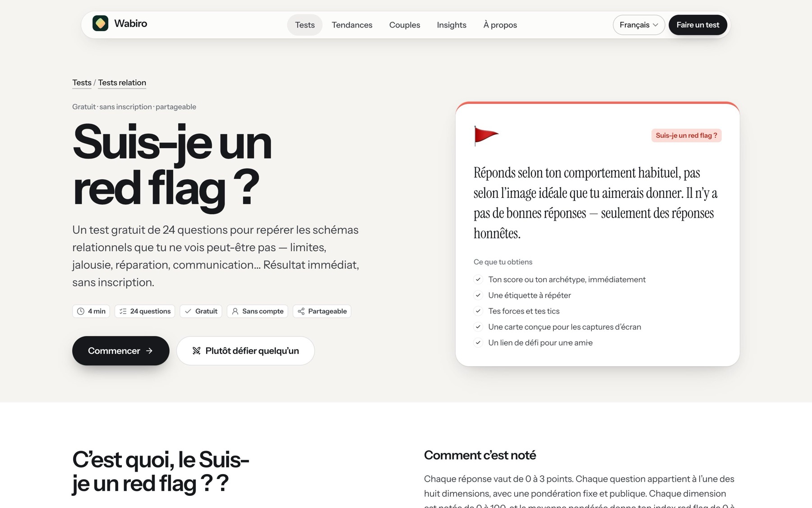
Task: Click the C'est quoi, le Suis-je heading
Action: tap(161, 471)
